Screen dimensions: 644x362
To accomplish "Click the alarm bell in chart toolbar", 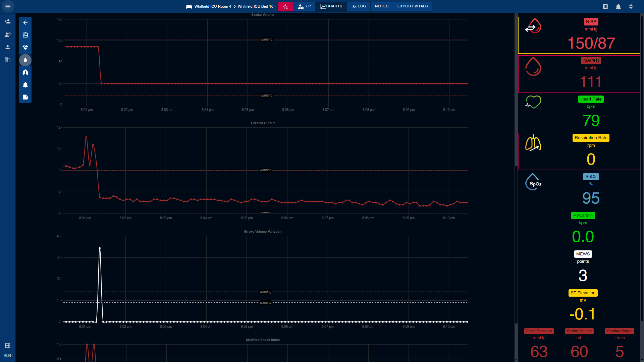I will [25, 85].
